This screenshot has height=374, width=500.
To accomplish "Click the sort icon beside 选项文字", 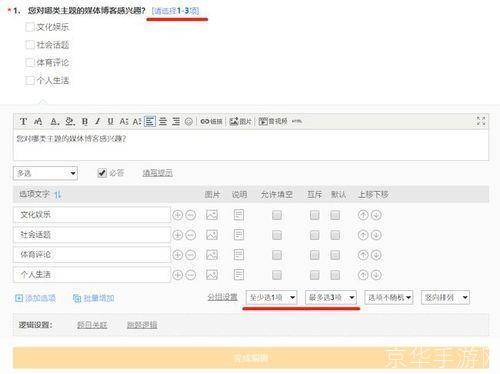I will click(58, 194).
